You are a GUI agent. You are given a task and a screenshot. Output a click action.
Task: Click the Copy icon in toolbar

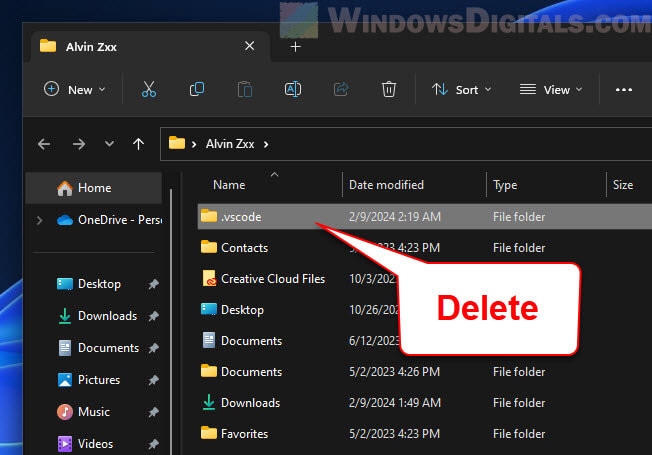tap(197, 89)
